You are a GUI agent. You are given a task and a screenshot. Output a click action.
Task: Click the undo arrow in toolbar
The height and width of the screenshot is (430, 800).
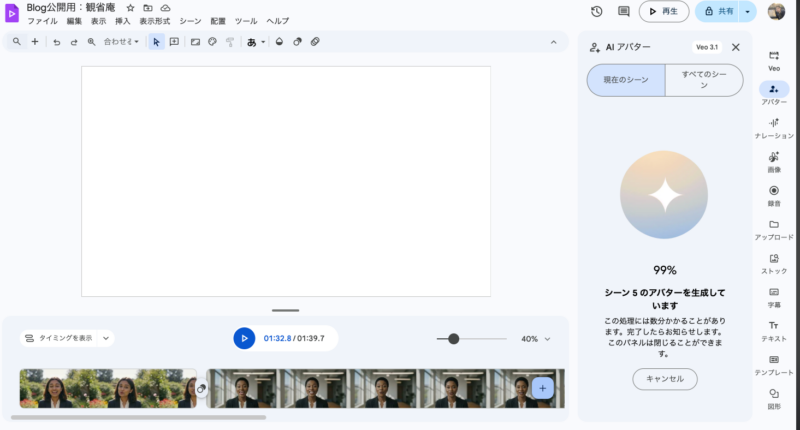point(56,42)
